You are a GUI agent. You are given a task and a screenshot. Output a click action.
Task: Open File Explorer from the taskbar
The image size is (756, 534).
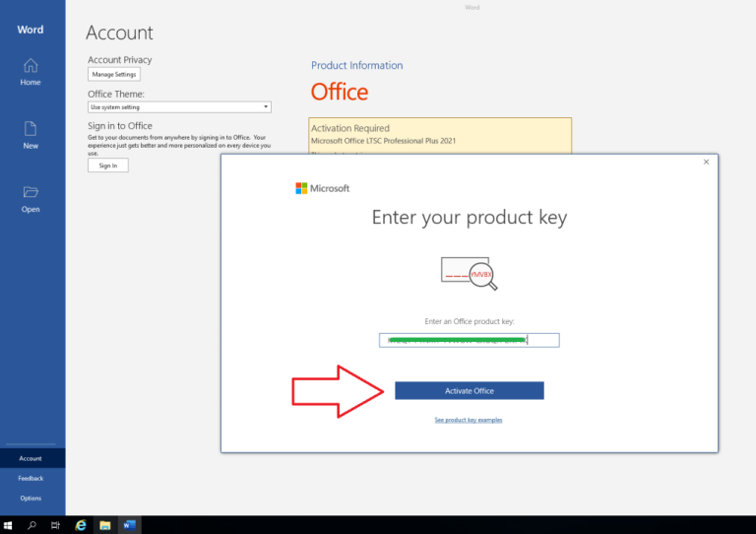(x=104, y=525)
